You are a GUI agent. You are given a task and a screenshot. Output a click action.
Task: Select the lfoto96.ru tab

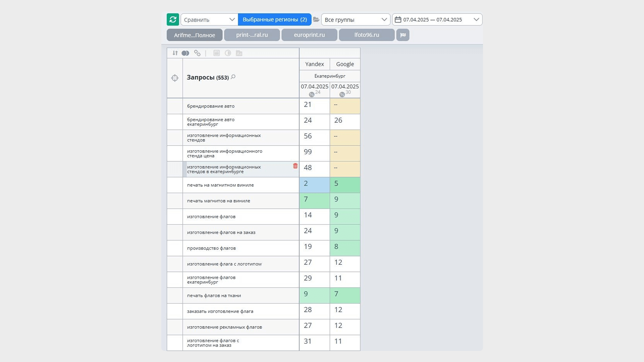pyautogui.click(x=367, y=35)
